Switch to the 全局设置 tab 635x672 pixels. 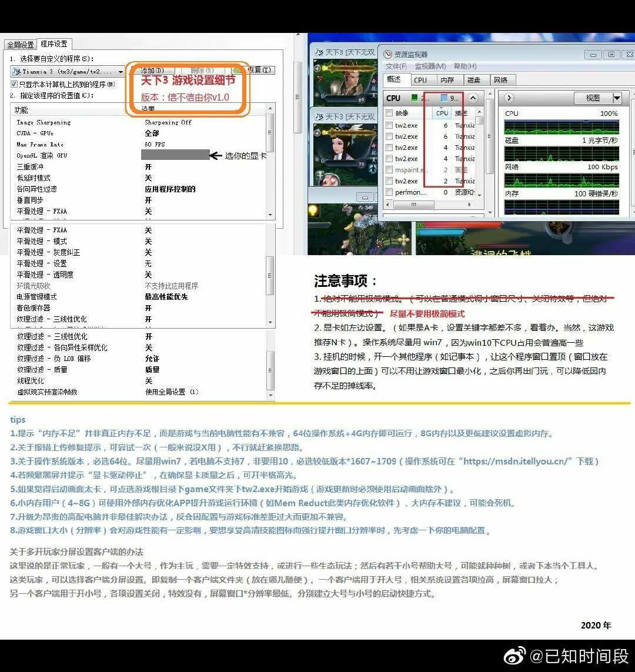20,44
